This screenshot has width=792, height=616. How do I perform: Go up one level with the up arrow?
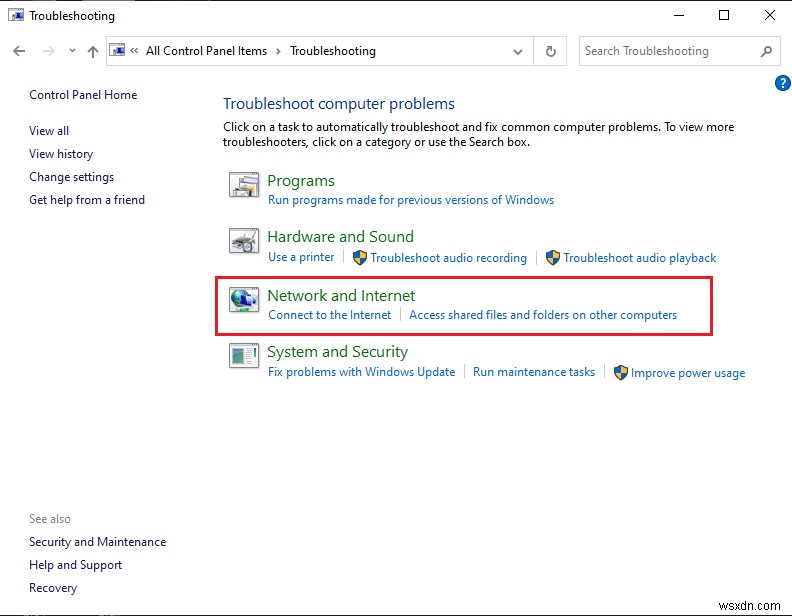click(92, 51)
